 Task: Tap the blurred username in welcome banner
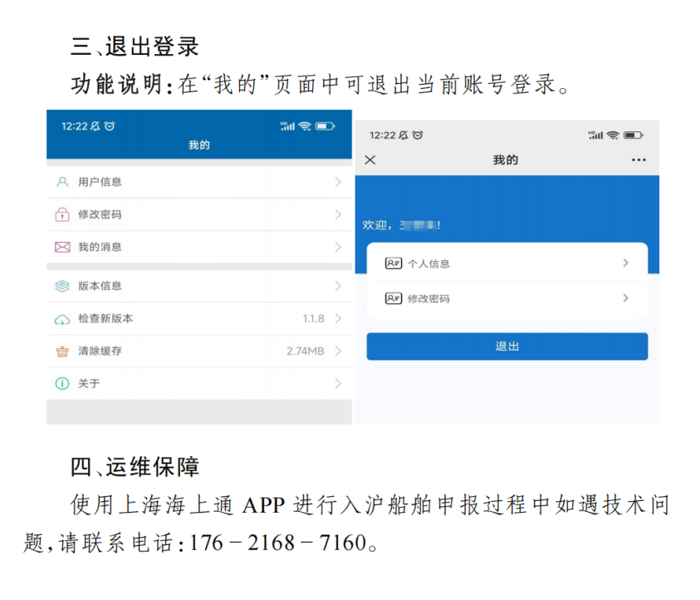coord(418,225)
